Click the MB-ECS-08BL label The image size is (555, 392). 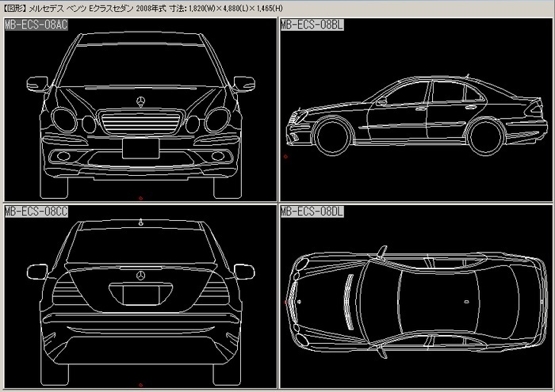click(312, 25)
